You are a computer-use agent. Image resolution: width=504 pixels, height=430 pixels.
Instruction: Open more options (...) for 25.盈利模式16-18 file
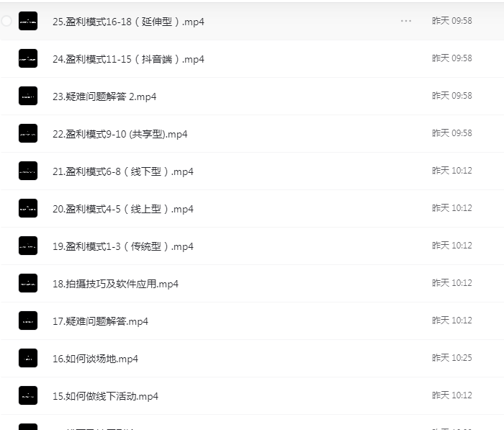pos(406,22)
